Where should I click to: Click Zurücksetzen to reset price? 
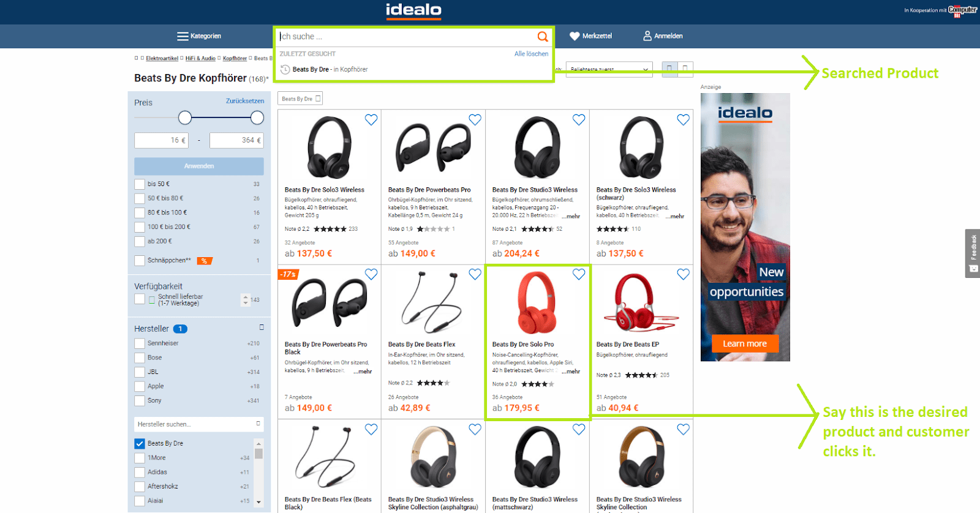pyautogui.click(x=245, y=101)
